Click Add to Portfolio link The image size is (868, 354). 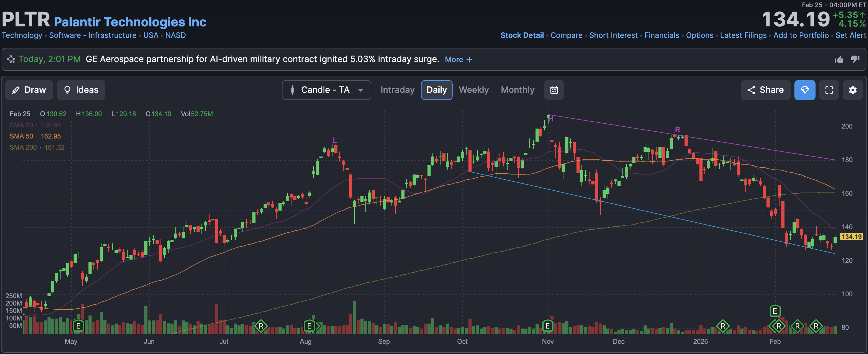(801, 35)
